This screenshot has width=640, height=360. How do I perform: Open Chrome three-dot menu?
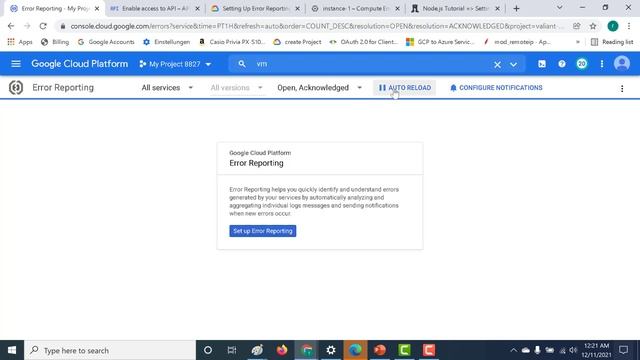coord(629,26)
